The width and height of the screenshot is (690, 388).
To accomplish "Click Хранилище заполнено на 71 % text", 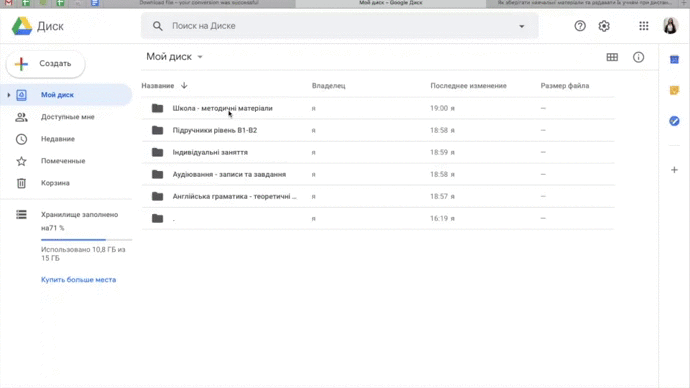I will click(79, 221).
